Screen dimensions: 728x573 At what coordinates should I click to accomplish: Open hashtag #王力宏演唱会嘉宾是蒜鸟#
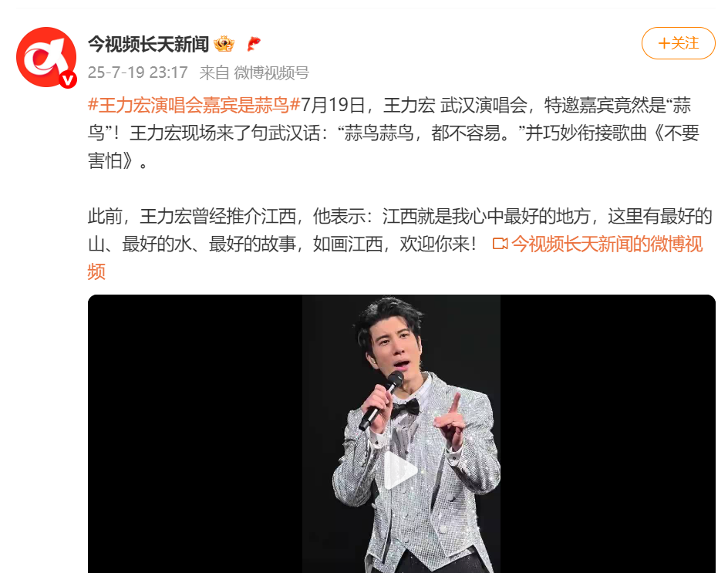(x=194, y=106)
